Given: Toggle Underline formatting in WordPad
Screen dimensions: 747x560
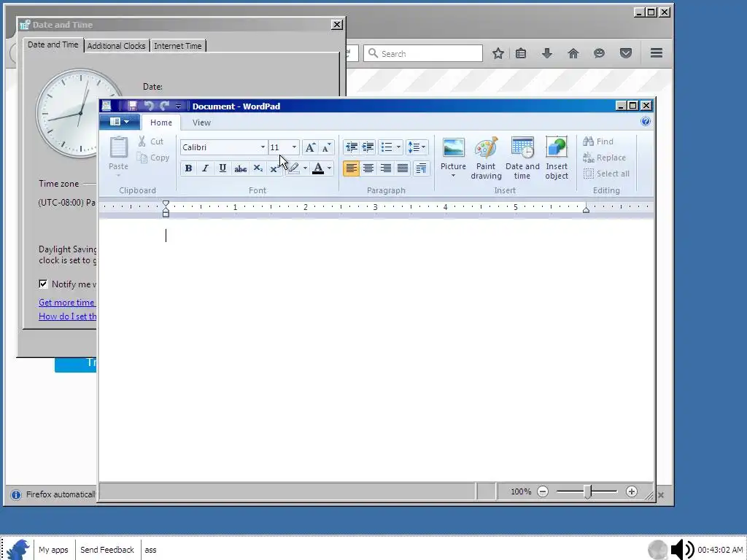Looking at the screenshot, I should tap(222, 168).
